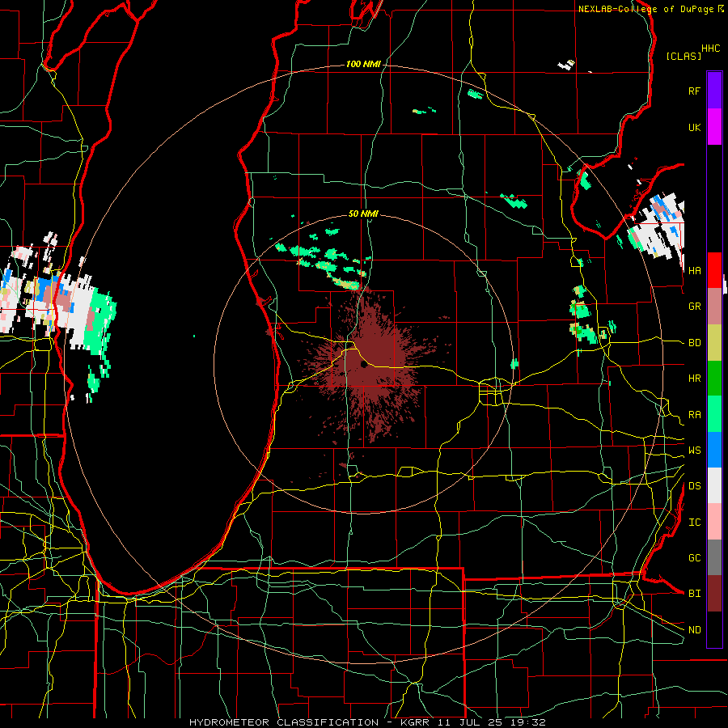Click the GC legend label

tap(694, 558)
